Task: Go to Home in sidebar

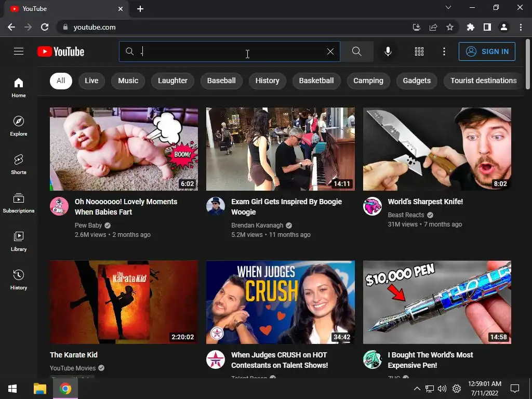Action: click(19, 87)
